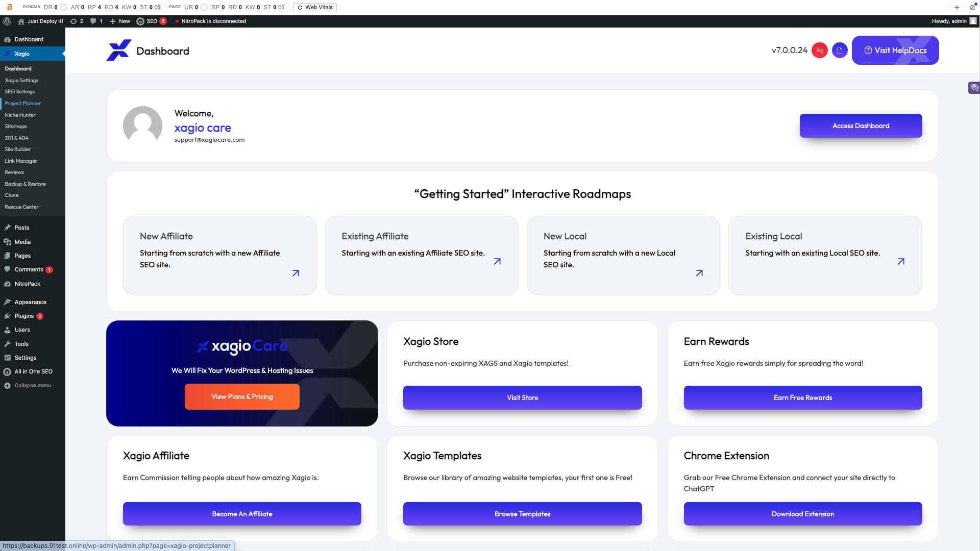Click the purple floating widget icon on right edge
Viewport: 980px width, 551px height.
[974, 88]
